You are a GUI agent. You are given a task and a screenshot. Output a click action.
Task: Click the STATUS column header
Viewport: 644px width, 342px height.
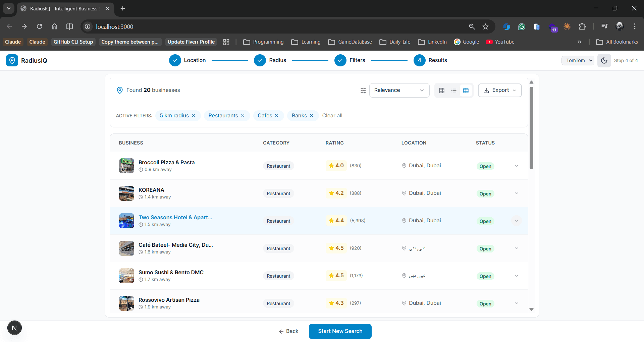click(x=485, y=143)
